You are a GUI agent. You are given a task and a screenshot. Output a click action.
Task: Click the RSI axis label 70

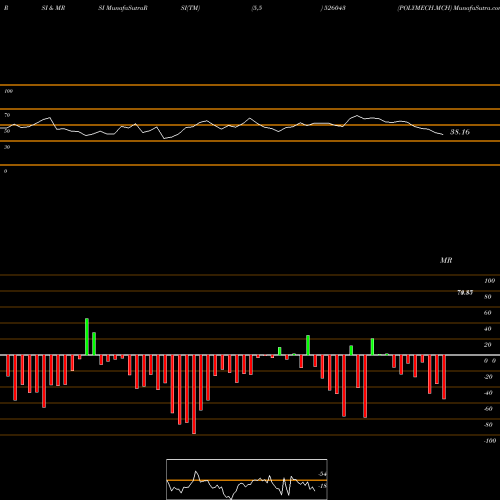7,115
